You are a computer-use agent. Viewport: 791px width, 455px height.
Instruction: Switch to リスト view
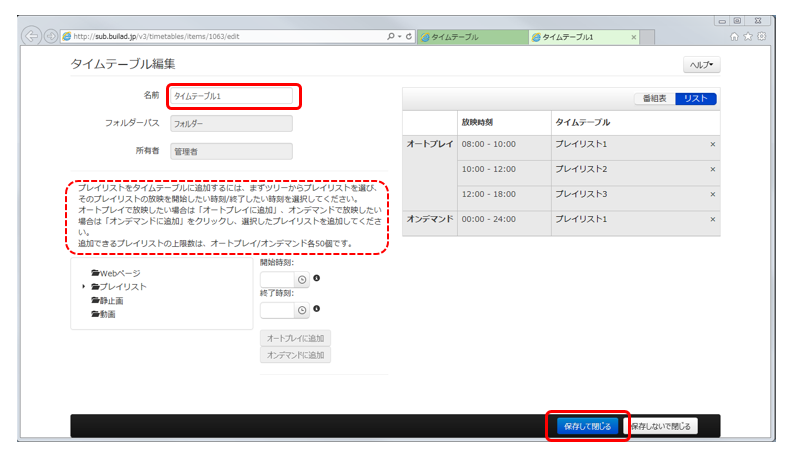(x=696, y=99)
